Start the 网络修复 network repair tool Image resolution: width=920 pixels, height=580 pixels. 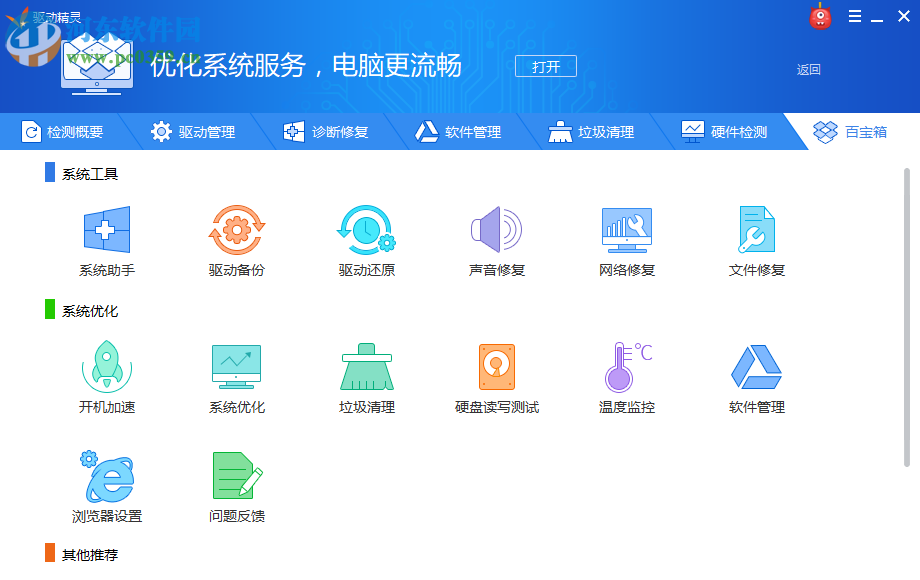[x=625, y=230]
